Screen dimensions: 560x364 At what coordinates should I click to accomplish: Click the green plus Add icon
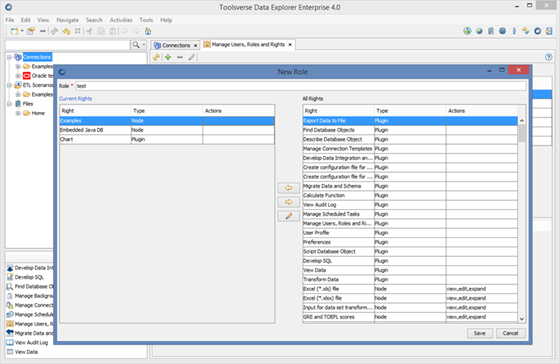tap(168, 57)
